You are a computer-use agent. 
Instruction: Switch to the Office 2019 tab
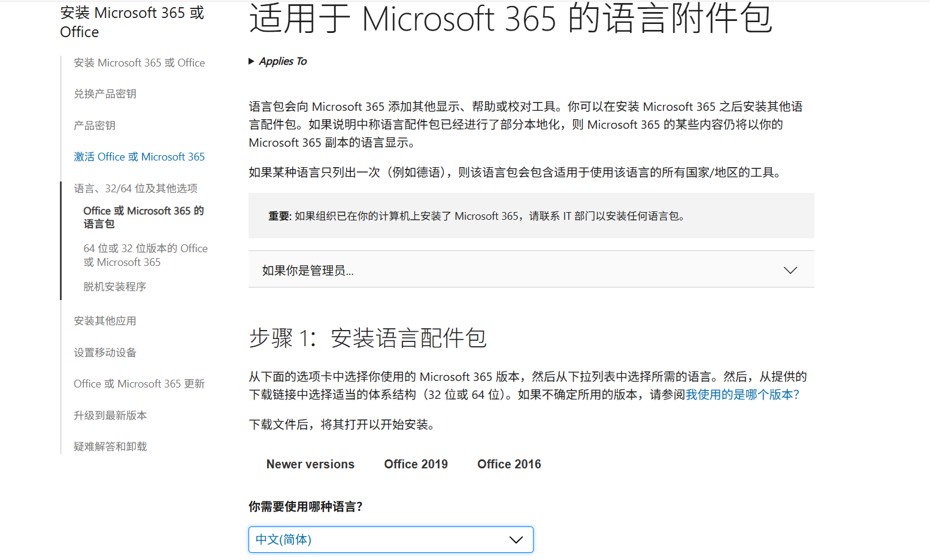click(416, 464)
